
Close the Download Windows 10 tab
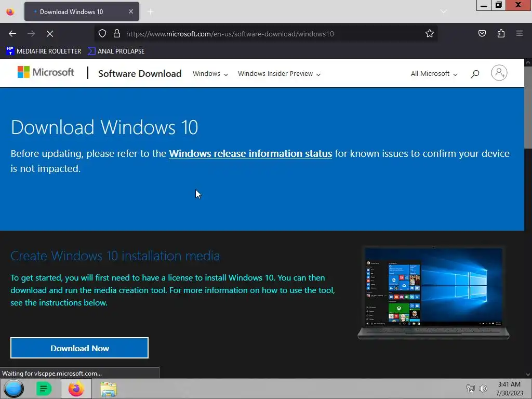(131, 11)
